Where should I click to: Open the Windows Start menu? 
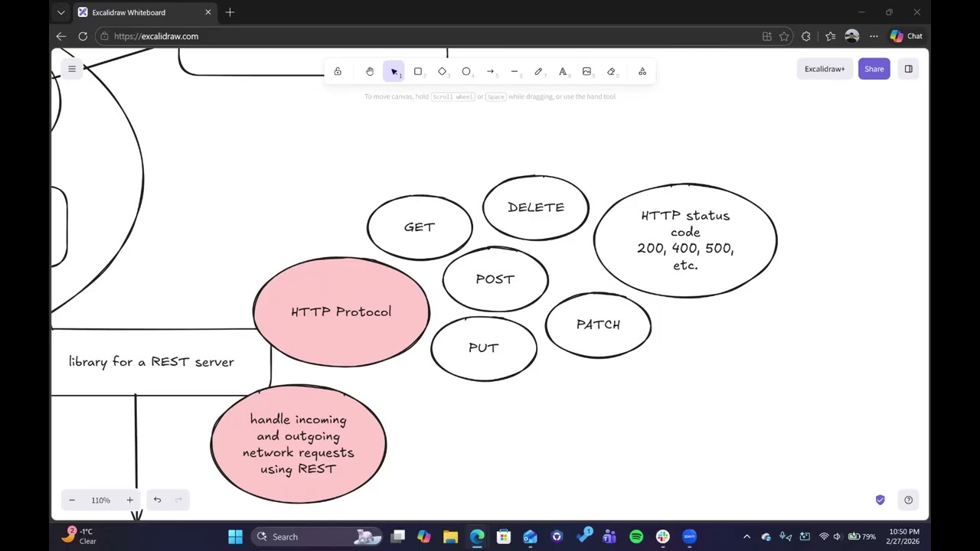pyautogui.click(x=235, y=536)
